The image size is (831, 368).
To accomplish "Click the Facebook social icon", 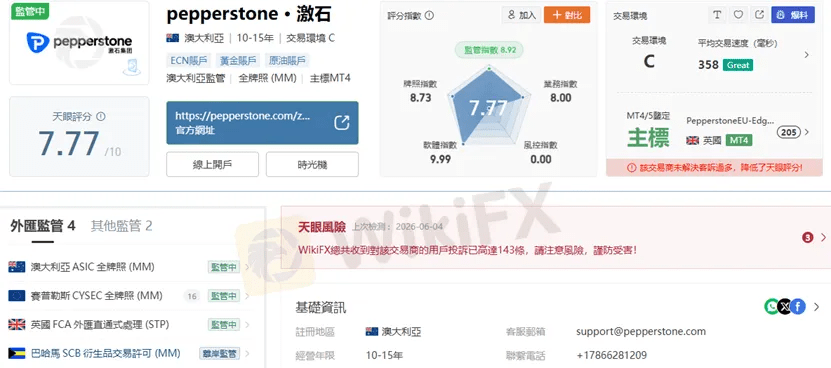I will 798,306.
